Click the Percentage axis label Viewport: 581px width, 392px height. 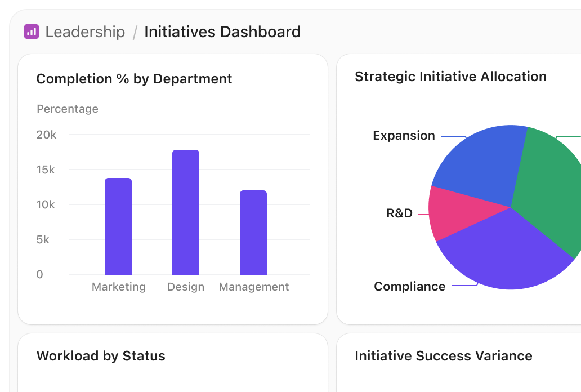(x=68, y=109)
